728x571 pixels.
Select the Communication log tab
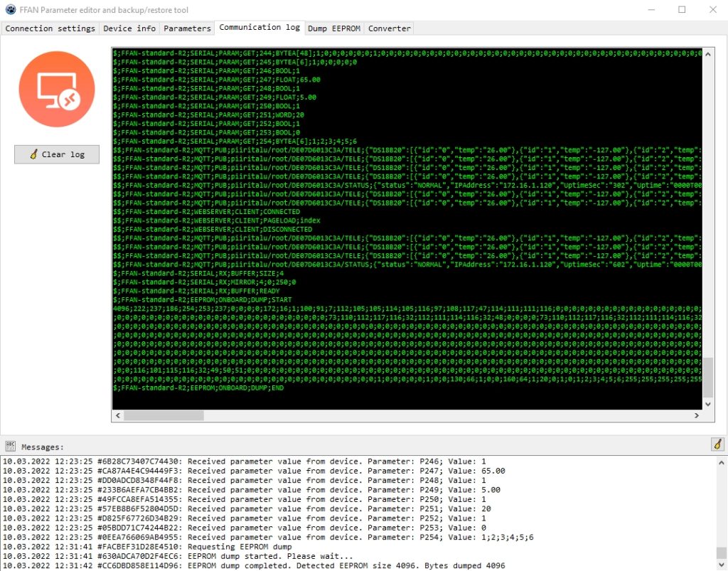259,28
